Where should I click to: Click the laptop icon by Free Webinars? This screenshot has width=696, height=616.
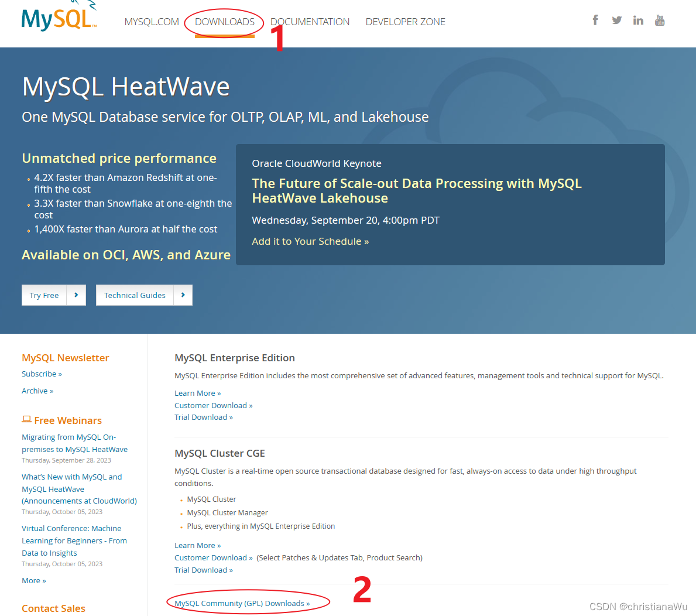pyautogui.click(x=26, y=419)
